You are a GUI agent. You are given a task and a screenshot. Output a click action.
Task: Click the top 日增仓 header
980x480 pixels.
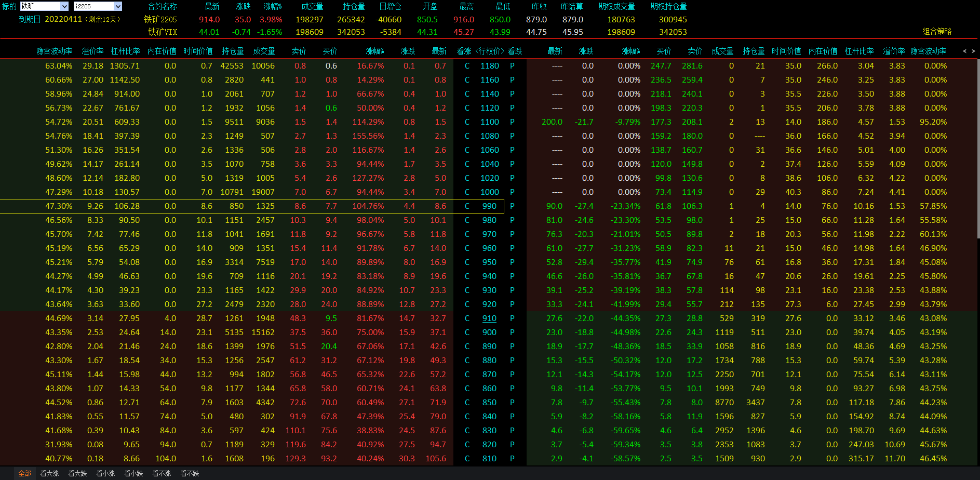(390, 6)
